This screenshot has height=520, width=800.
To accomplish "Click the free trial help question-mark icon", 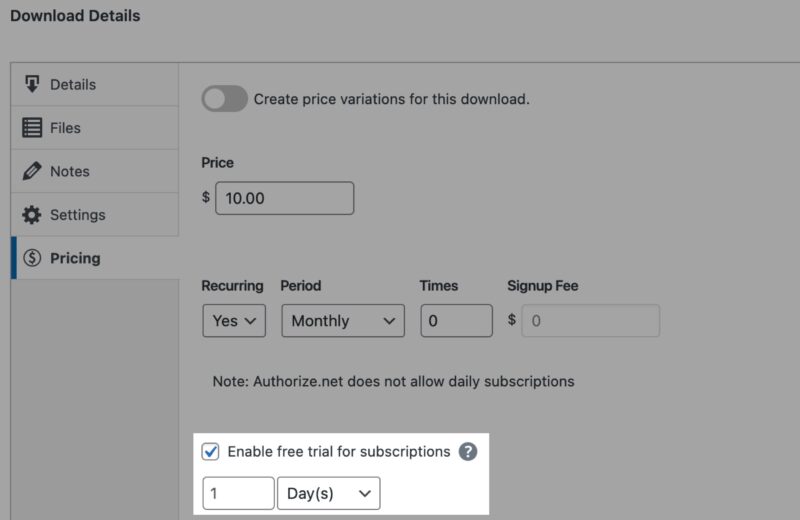I will (468, 452).
